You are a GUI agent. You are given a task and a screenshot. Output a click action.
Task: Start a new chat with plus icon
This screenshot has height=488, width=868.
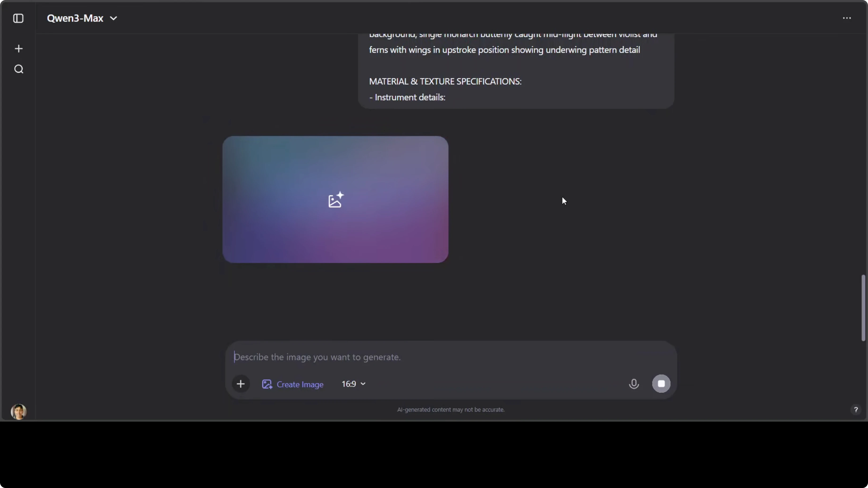click(x=19, y=49)
